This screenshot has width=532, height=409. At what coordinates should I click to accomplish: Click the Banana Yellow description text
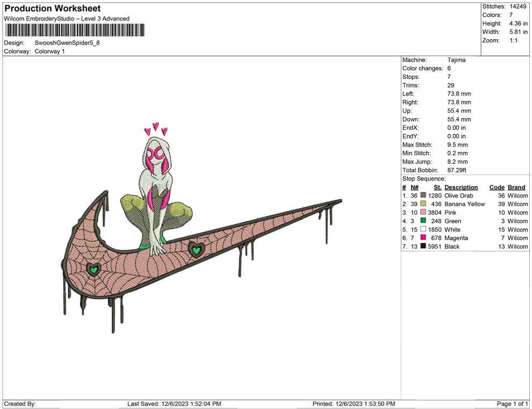(x=464, y=204)
